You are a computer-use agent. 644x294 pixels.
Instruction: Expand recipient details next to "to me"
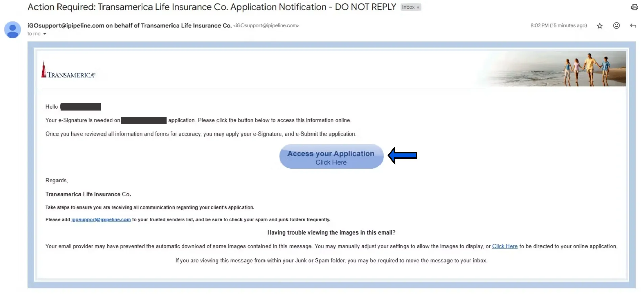(45, 34)
